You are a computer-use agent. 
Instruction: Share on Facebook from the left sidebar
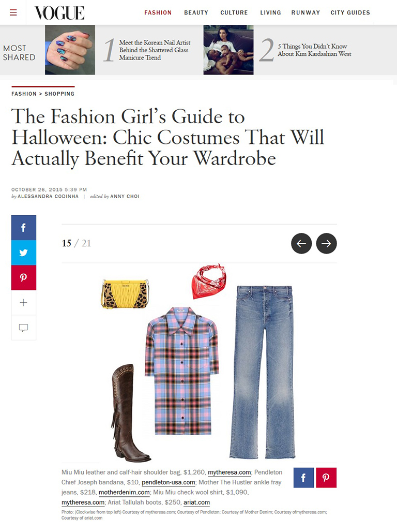23,228
